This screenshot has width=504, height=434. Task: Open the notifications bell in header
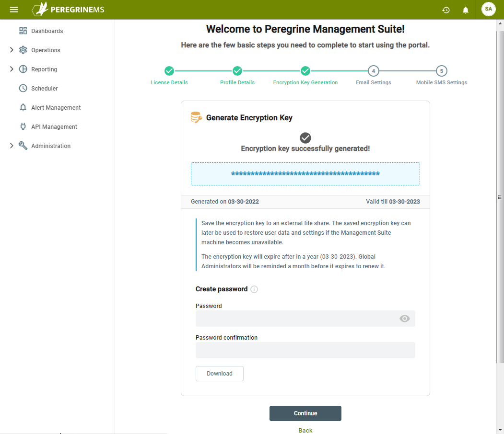[466, 10]
